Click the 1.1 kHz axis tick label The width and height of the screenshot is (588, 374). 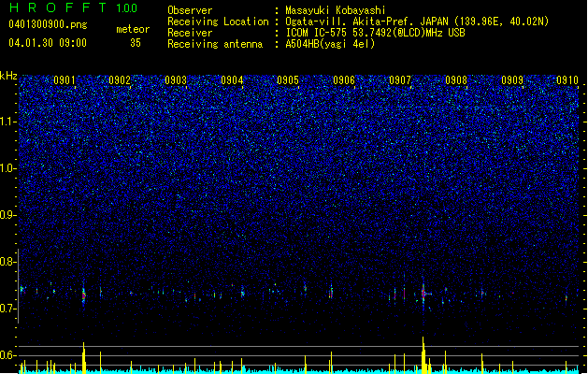tap(7, 122)
